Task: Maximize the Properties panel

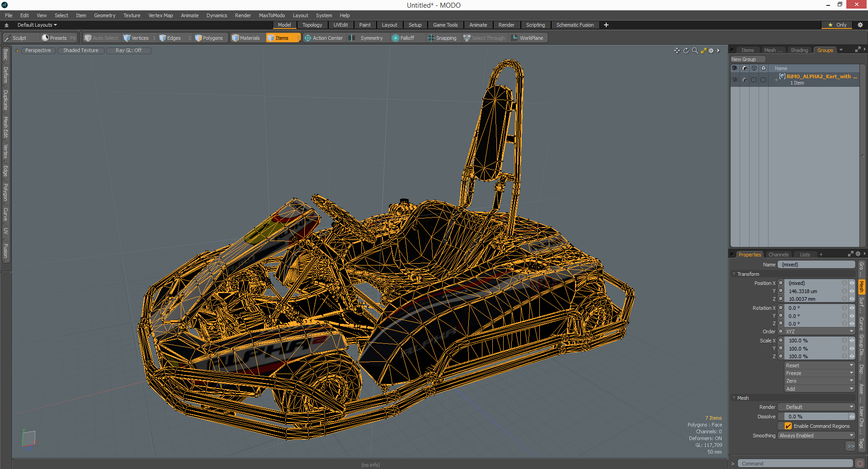Action: tap(850, 254)
